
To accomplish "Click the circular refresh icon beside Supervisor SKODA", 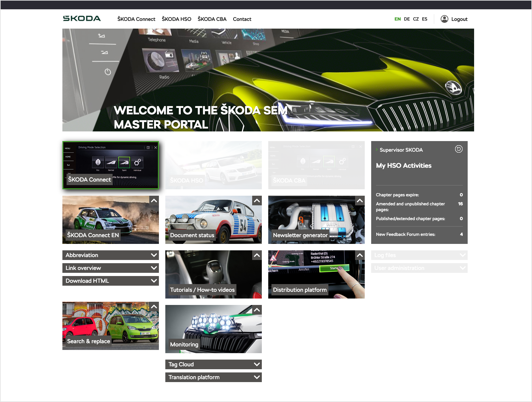I will 459,149.
